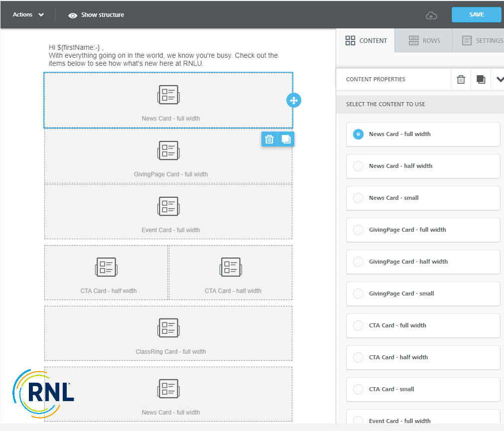Pick CTA Card - full width option
Image resolution: width=504 pixels, height=431 pixels.
tap(423, 325)
